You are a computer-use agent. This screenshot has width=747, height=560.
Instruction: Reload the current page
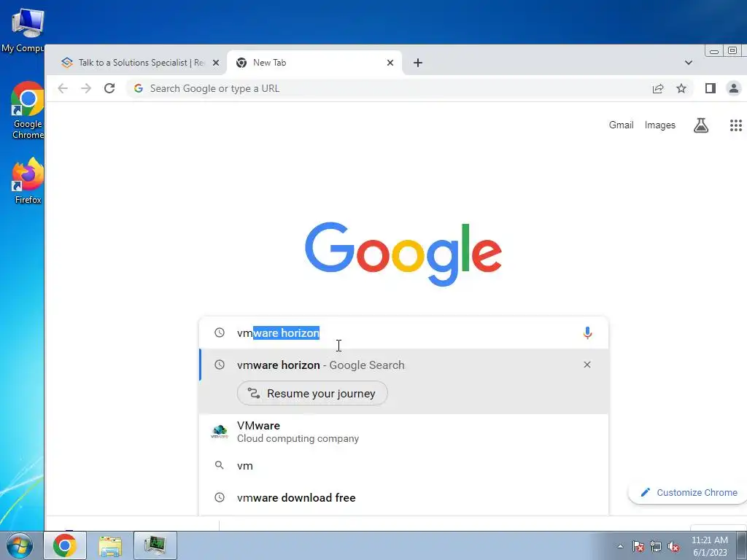tap(109, 88)
